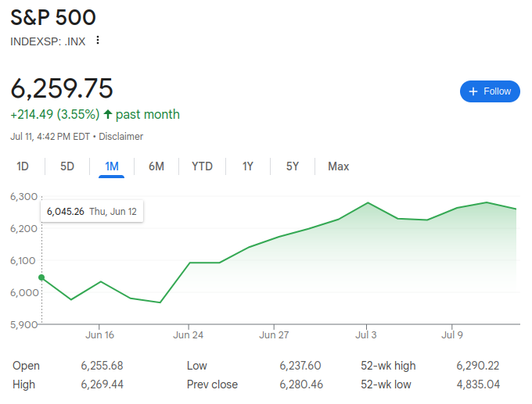Click the INDEXSP: .INX ticker label

point(48,41)
